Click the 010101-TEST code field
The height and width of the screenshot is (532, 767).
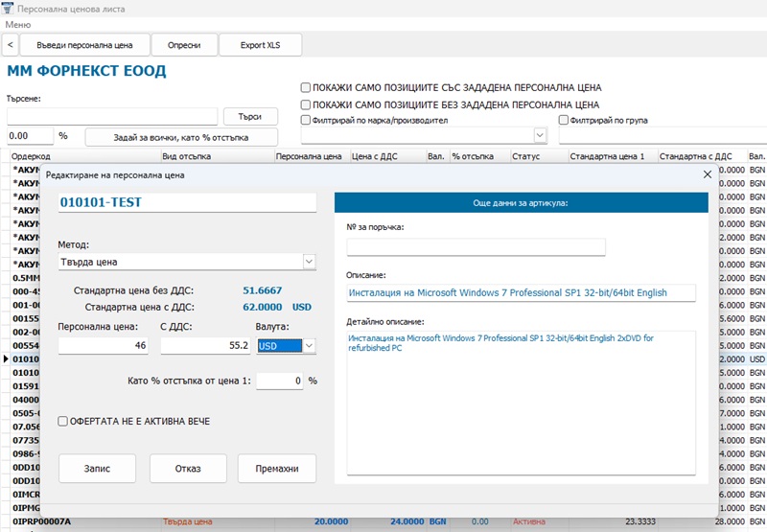pyautogui.click(x=187, y=202)
